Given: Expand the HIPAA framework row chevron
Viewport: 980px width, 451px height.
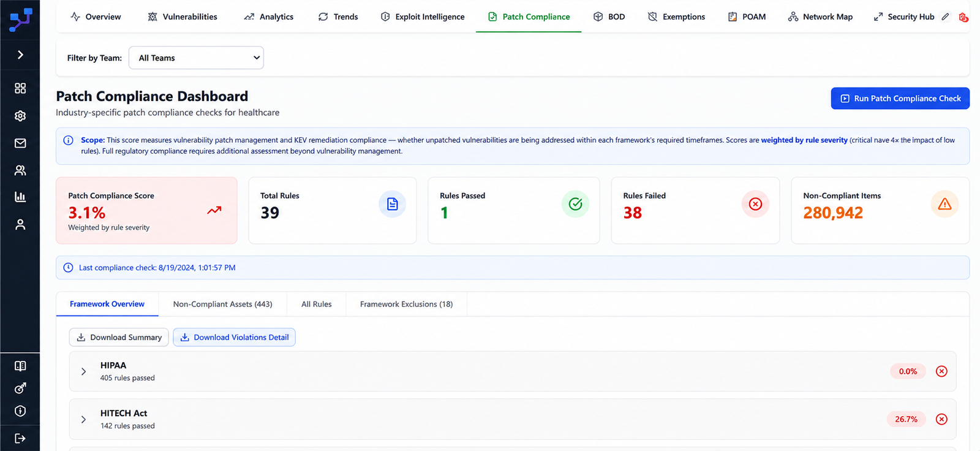Looking at the screenshot, I should pos(84,371).
